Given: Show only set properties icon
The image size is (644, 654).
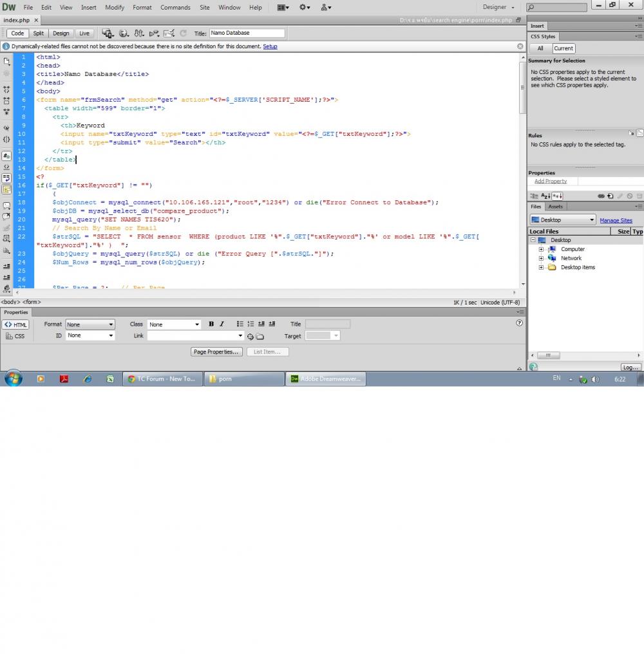Looking at the screenshot, I should pyautogui.click(x=558, y=196).
